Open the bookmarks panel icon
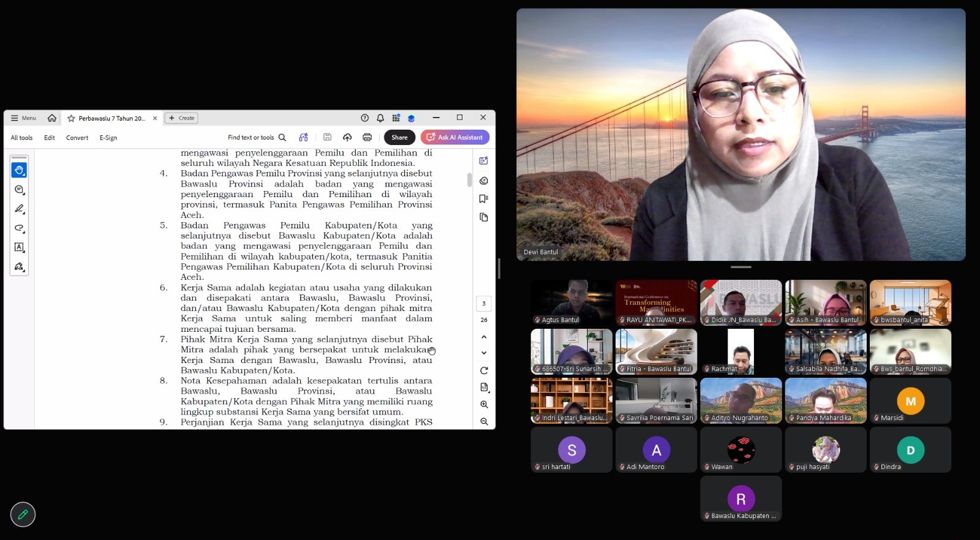 [x=484, y=198]
